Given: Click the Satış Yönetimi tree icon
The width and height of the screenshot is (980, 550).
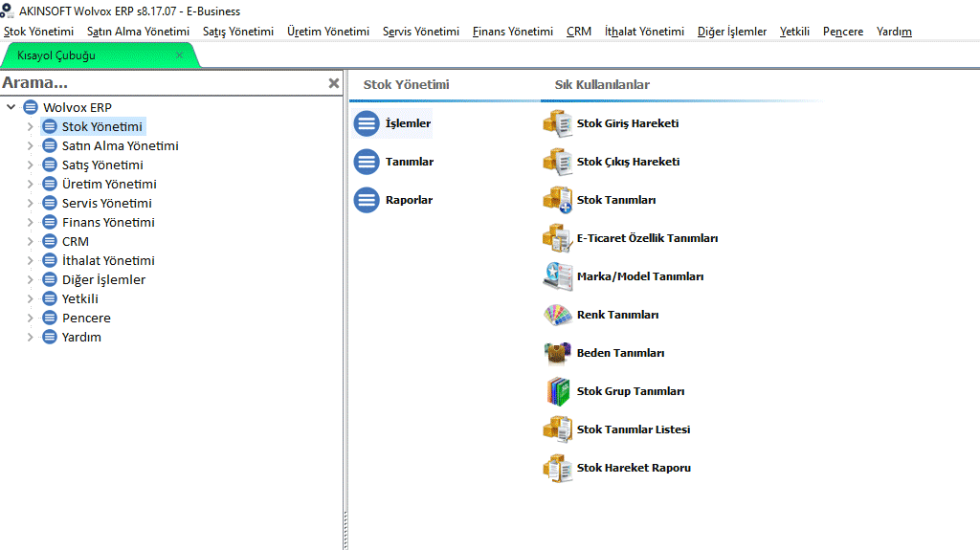Looking at the screenshot, I should (50, 165).
